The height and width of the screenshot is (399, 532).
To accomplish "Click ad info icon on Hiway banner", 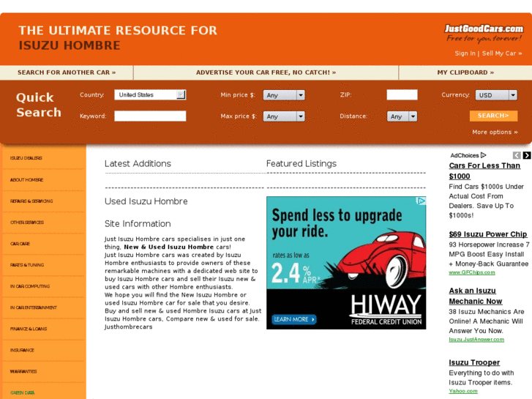I will click(x=421, y=201).
